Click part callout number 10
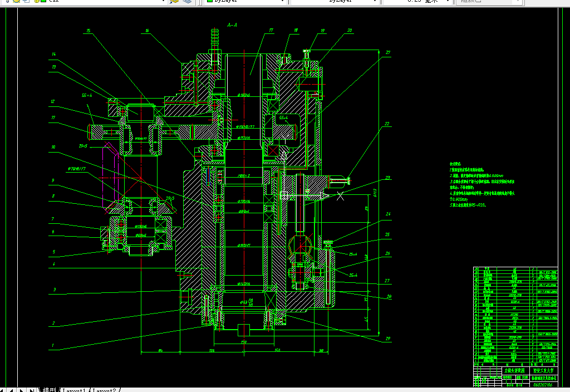This screenshot has height=392, width=570. click(x=53, y=147)
